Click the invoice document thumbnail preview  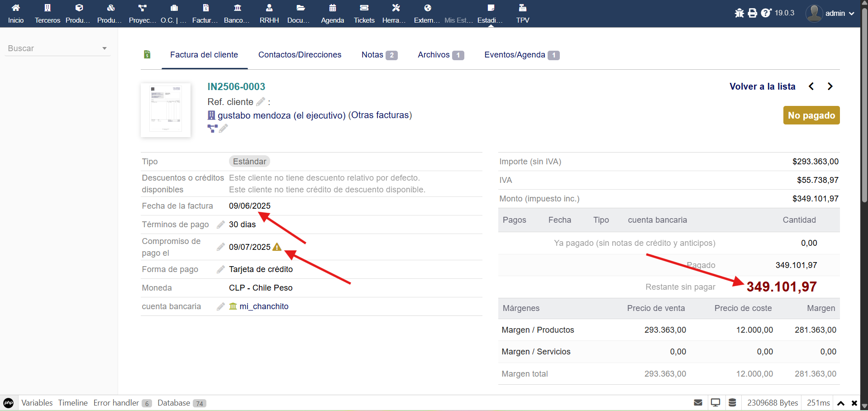(x=166, y=110)
